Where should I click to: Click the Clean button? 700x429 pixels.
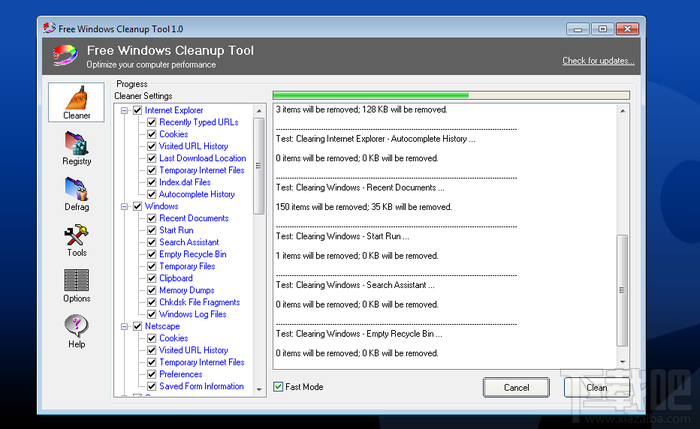(x=596, y=387)
